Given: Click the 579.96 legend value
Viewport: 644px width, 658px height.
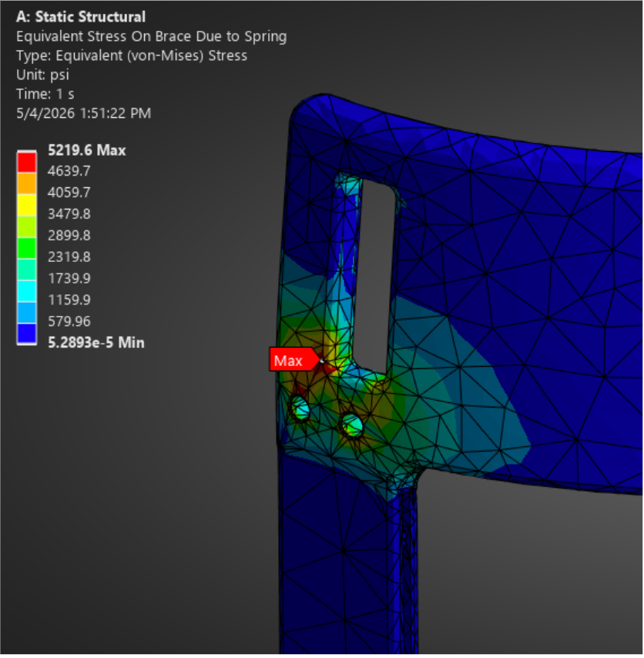Looking at the screenshot, I should 69,322.
